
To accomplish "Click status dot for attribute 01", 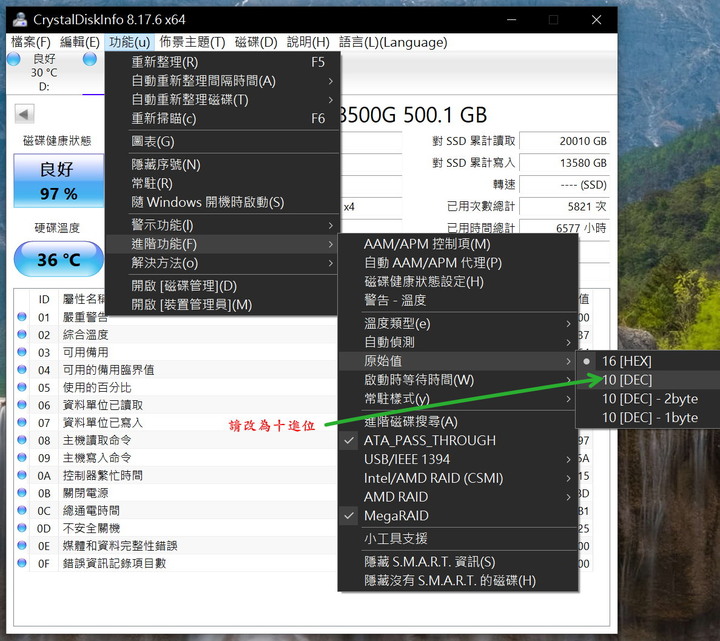I will click(22, 316).
